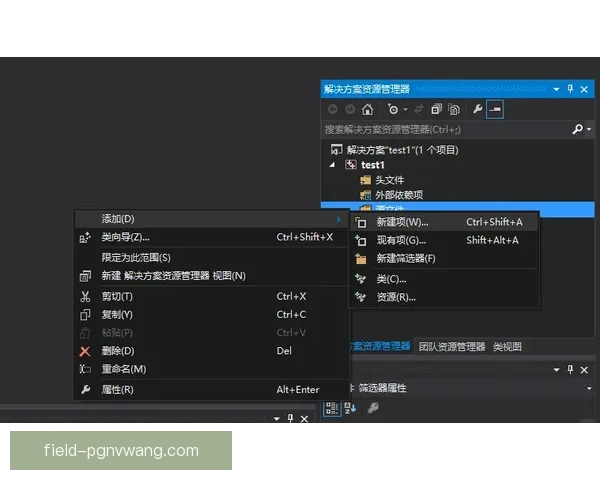Toggle the preview selected items button
Viewport: 600px width, 480px height.
coord(494,109)
